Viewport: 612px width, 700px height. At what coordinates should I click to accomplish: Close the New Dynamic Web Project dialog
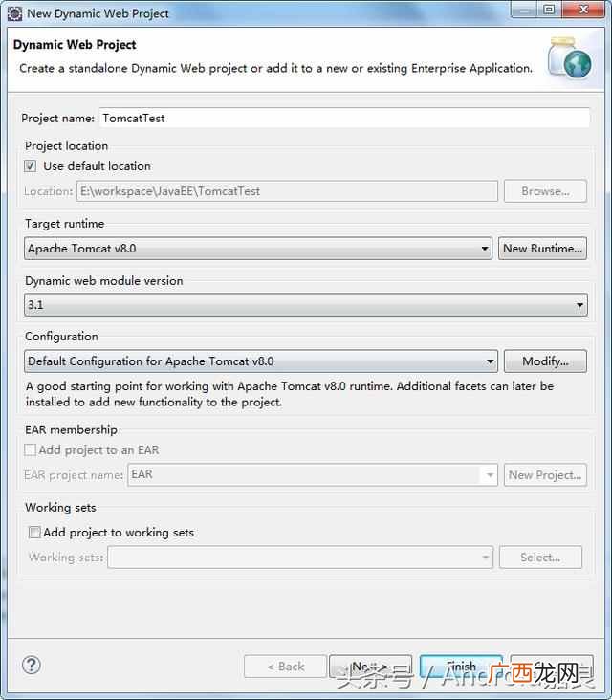pyautogui.click(x=583, y=10)
